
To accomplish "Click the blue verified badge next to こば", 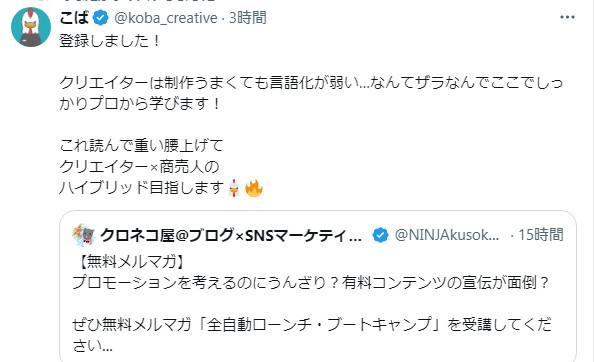I will [x=101, y=18].
